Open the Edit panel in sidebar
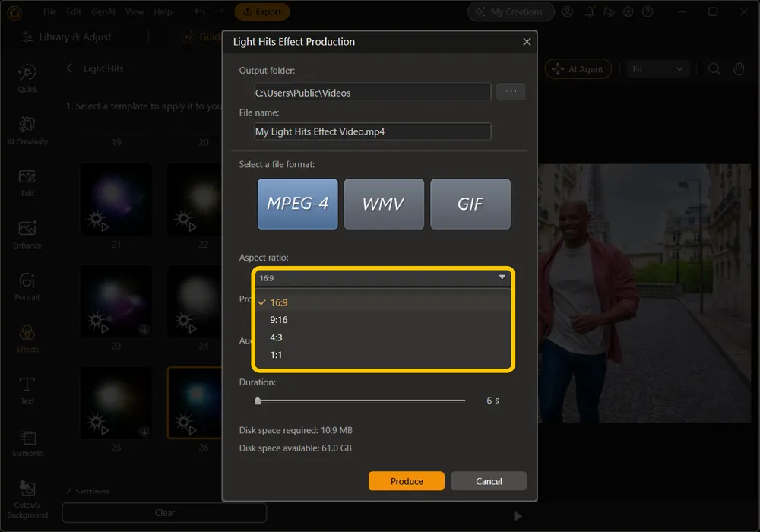The image size is (760, 532). (27, 183)
